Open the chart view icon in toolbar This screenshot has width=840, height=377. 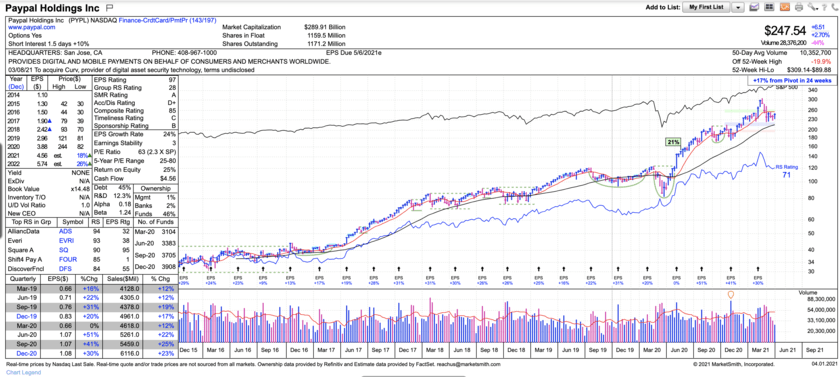754,7
